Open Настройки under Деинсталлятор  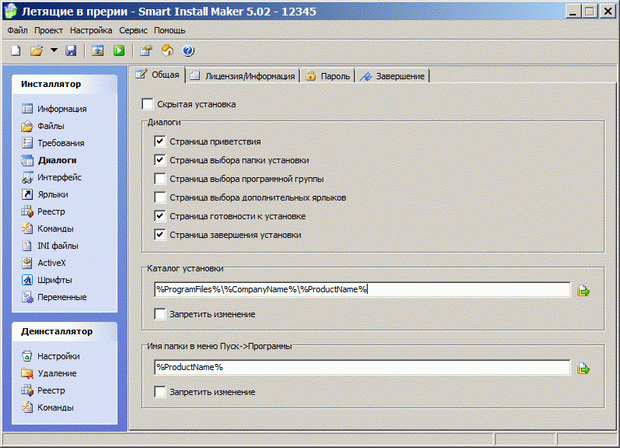pos(58,356)
